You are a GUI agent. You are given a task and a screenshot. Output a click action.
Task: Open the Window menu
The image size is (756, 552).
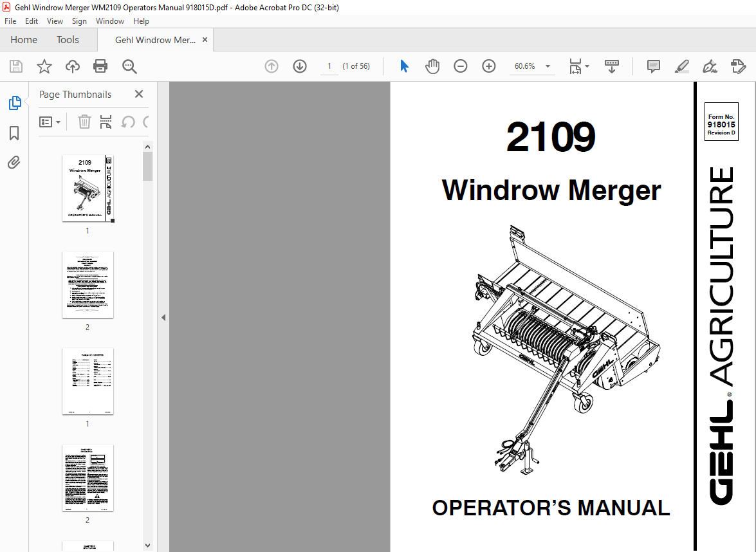pyautogui.click(x=110, y=21)
